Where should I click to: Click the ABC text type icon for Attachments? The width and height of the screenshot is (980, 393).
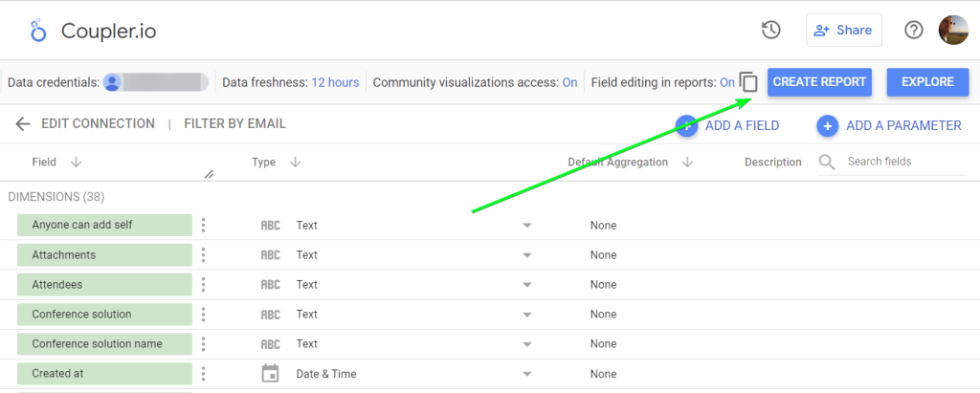tap(270, 255)
